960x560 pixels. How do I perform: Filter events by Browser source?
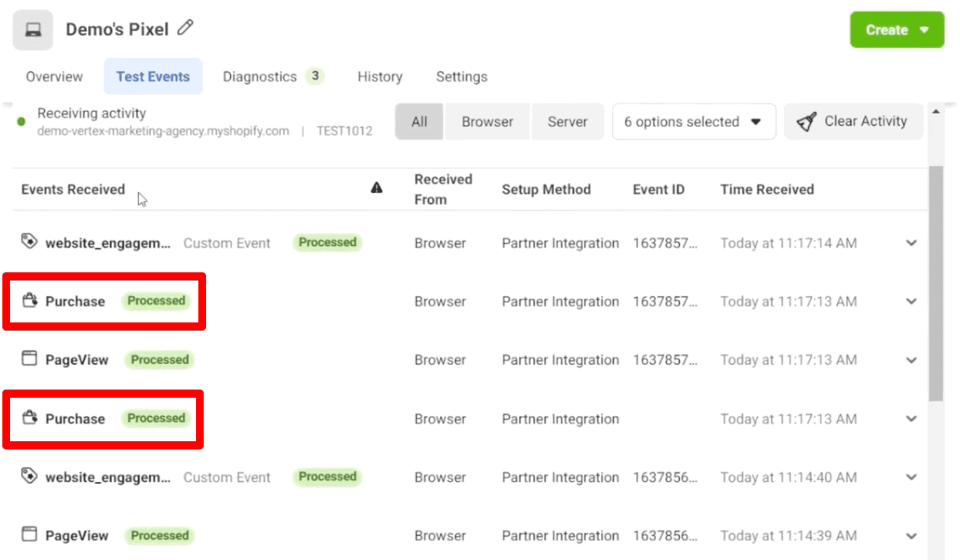click(x=488, y=122)
